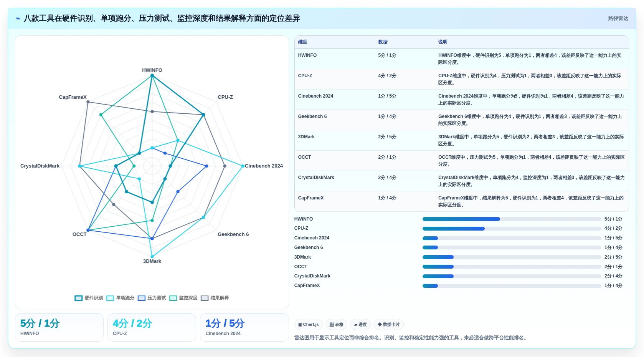This screenshot has height=357, width=644.
Task: Click the 进度 tag chip
Action: [x=360, y=325]
